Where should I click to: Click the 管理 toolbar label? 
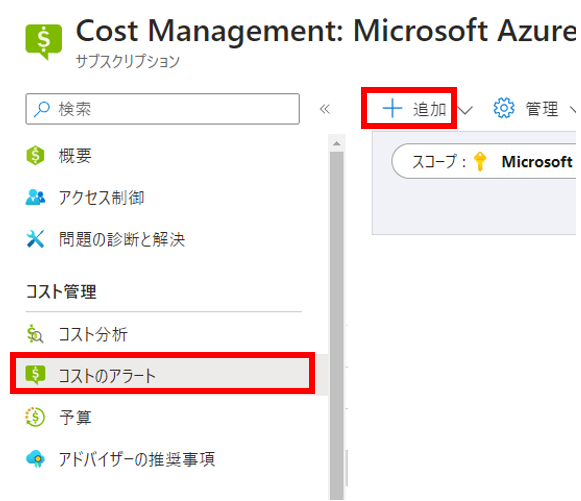pos(542,109)
